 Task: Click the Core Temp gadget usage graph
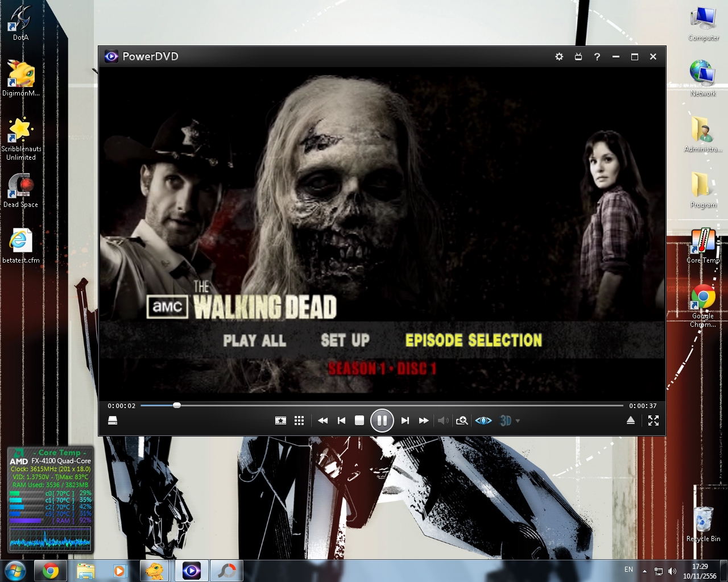tap(50, 538)
